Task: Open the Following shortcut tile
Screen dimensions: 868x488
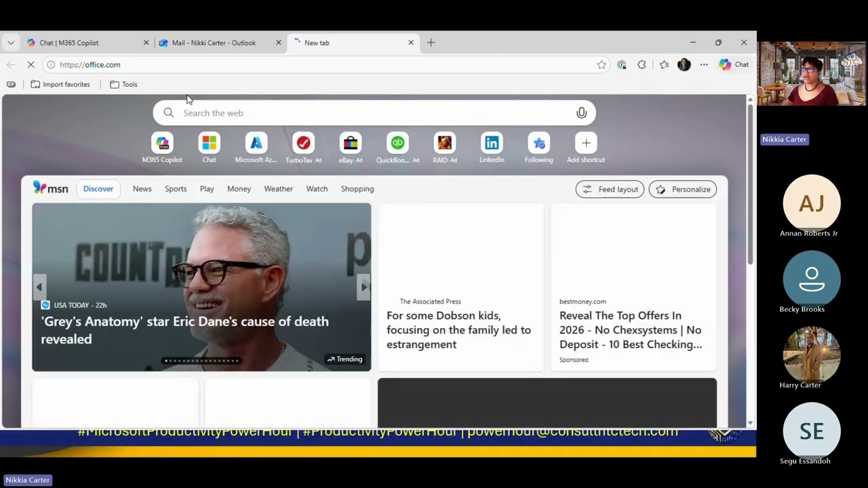Action: [538, 148]
